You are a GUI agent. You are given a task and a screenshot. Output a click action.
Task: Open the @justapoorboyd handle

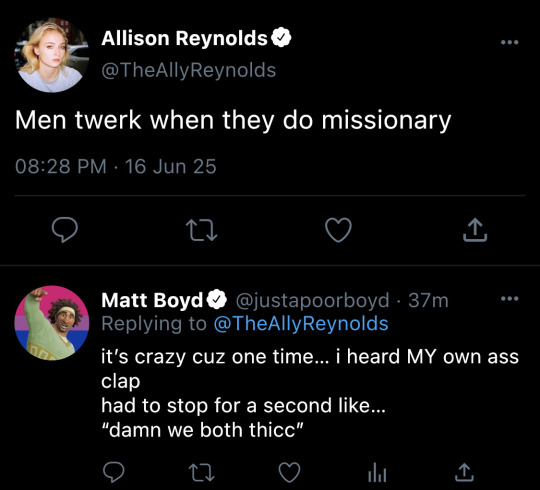click(312, 301)
